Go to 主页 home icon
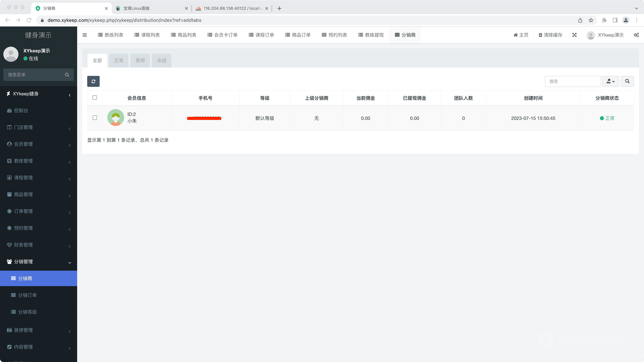The height and width of the screenshot is (362, 644). click(x=516, y=35)
